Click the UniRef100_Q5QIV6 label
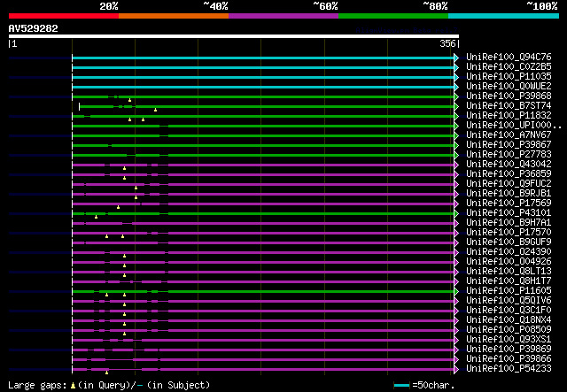Viewport: 567px width, 392px height. coord(509,301)
